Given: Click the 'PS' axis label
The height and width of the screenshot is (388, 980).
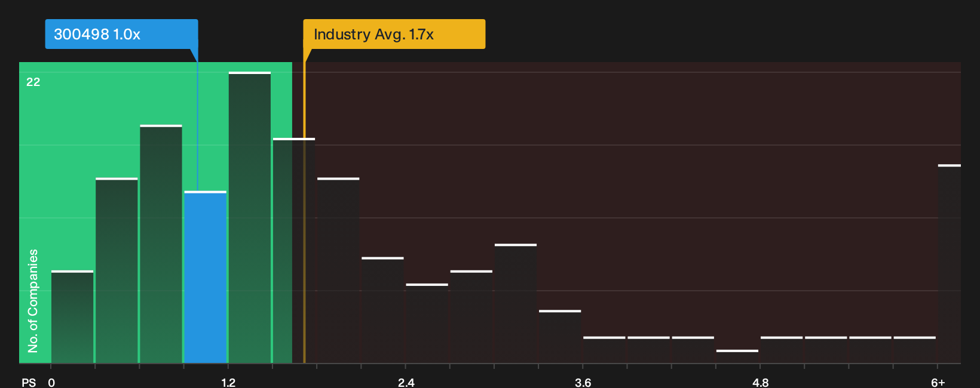Looking at the screenshot, I should click(x=29, y=382).
